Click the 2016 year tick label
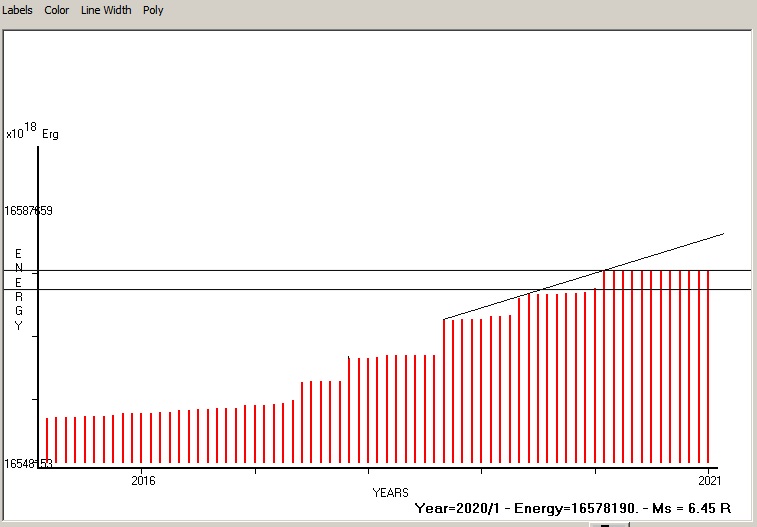The height and width of the screenshot is (527, 757). pos(142,479)
